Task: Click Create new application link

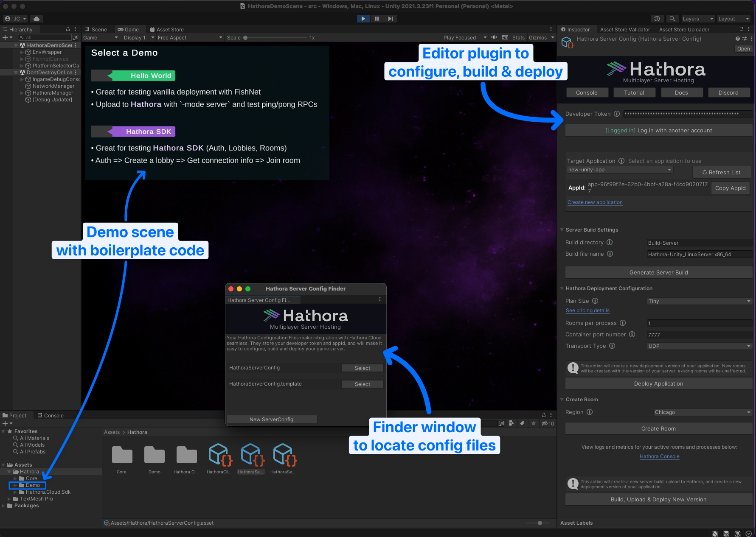Action: [x=595, y=202]
